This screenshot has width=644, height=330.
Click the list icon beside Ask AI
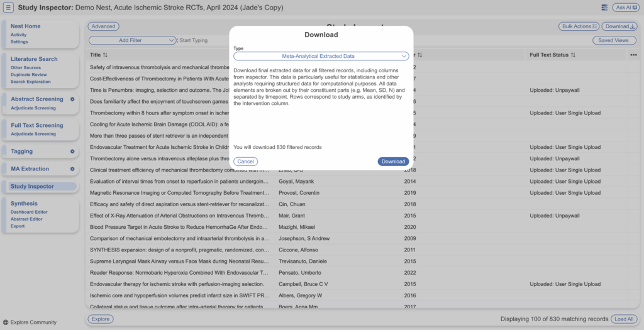(604, 8)
